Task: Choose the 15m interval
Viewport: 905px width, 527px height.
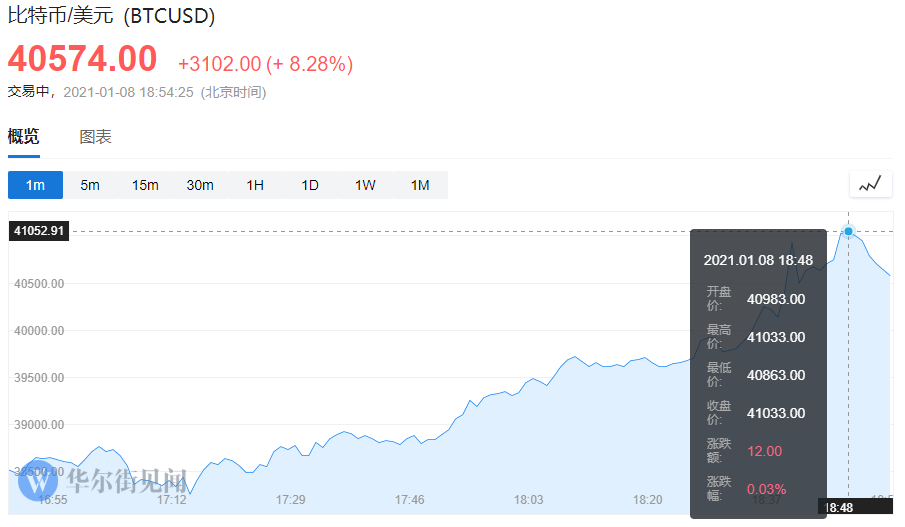Action: point(145,185)
